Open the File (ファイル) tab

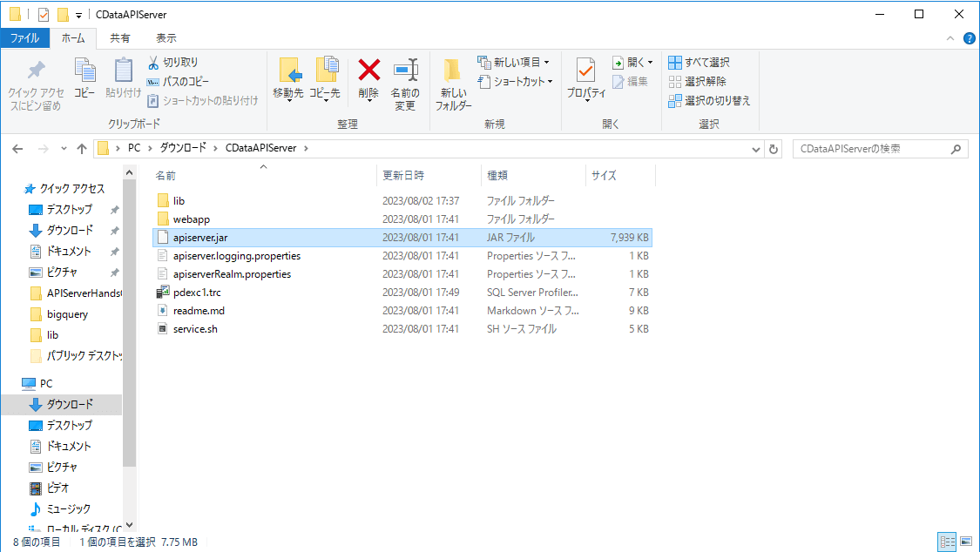[25, 38]
